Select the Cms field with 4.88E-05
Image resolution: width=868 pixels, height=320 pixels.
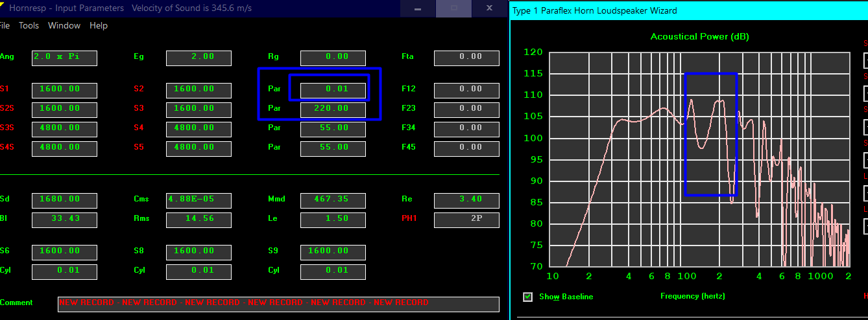pos(199,200)
